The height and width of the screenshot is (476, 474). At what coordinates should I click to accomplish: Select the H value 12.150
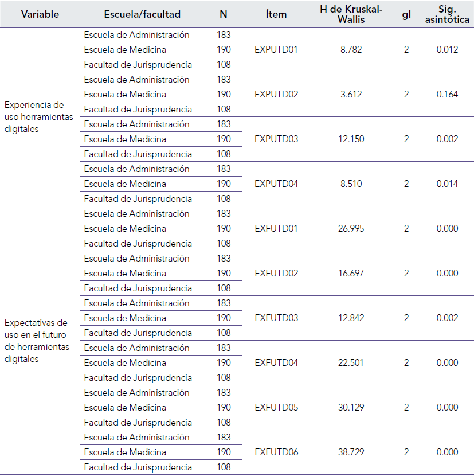(351, 139)
